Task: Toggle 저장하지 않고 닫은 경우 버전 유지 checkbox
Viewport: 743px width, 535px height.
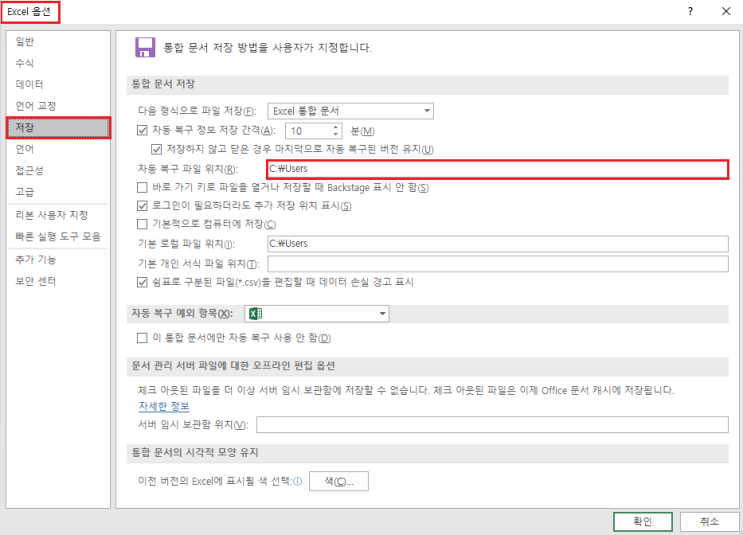Action: click(x=156, y=149)
